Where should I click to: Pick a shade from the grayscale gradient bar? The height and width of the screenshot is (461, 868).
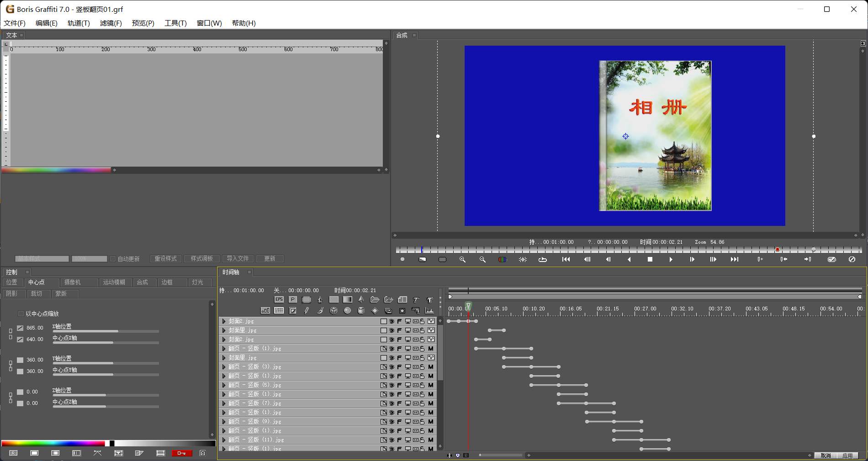click(x=165, y=443)
